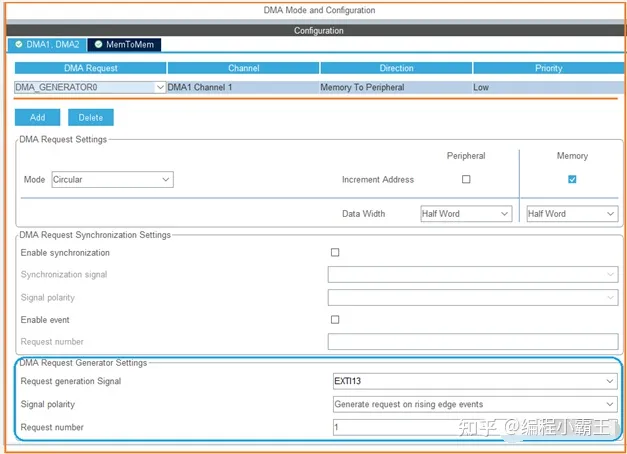Switch to the DMA1, DMA2 tab
This screenshot has height=454, width=627.
[47, 44]
